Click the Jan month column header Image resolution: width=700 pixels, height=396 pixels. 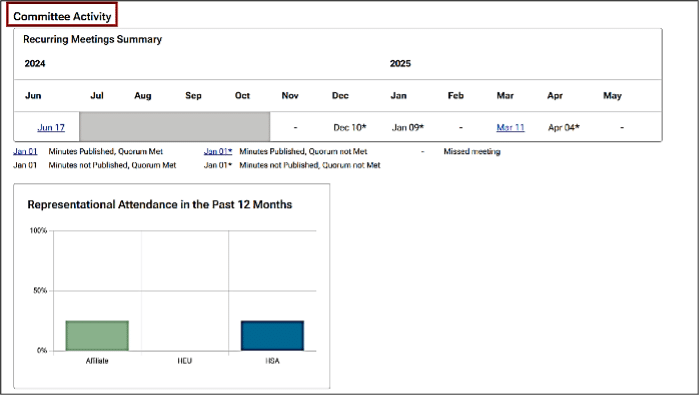(399, 96)
